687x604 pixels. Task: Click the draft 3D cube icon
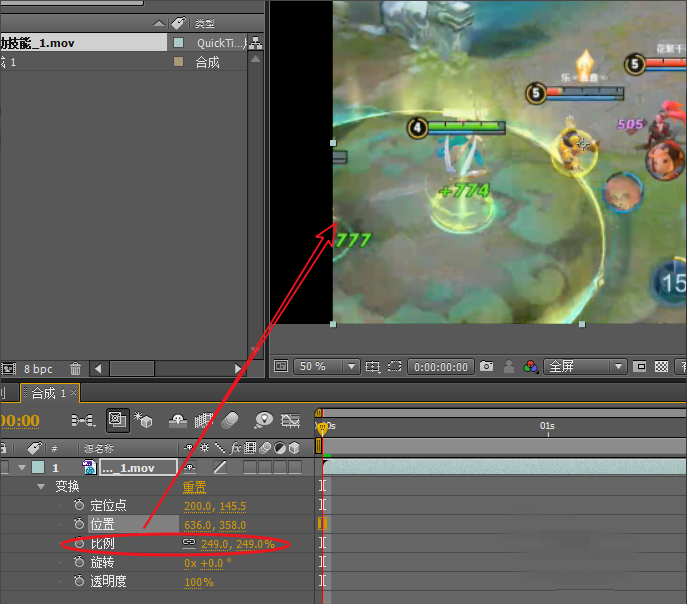coord(146,420)
